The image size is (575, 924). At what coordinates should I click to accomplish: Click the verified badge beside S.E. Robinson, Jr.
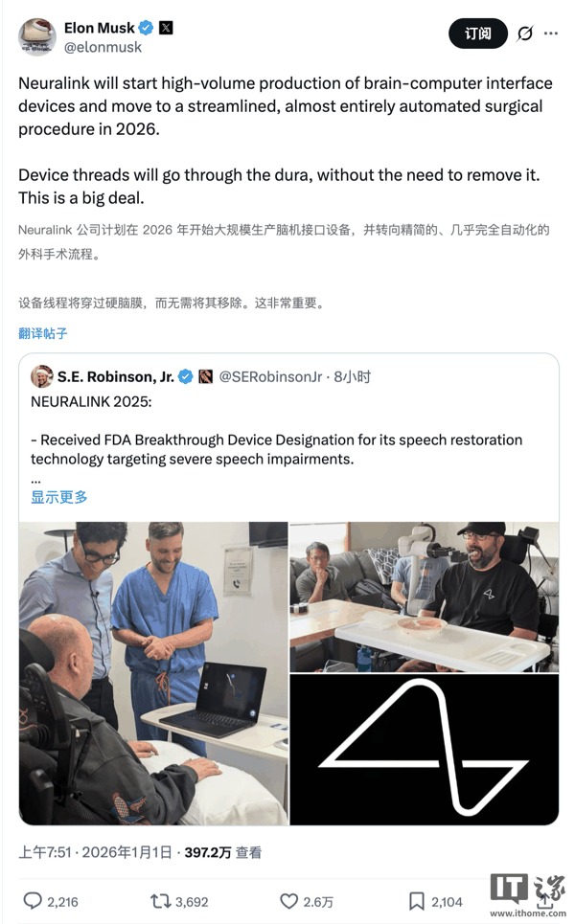coord(186,376)
